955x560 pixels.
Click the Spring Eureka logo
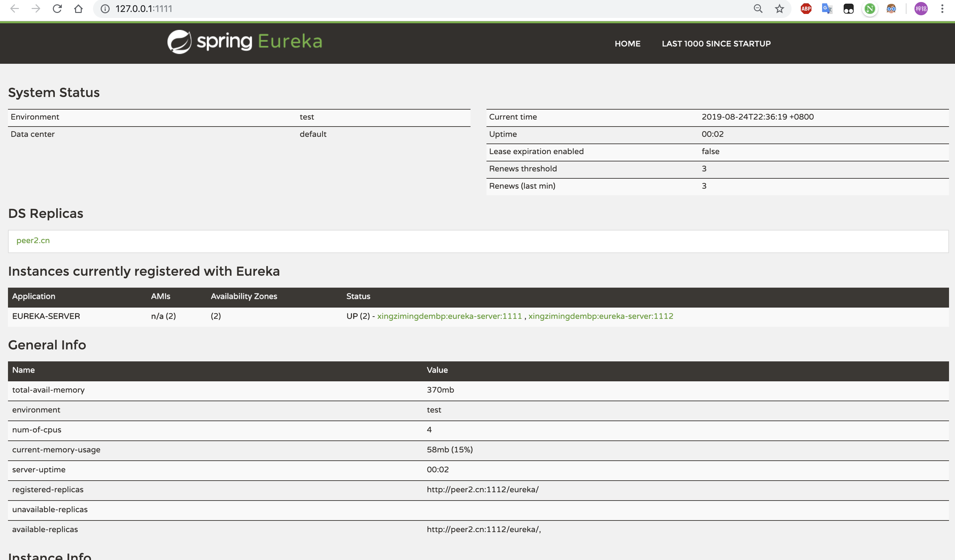245,42
